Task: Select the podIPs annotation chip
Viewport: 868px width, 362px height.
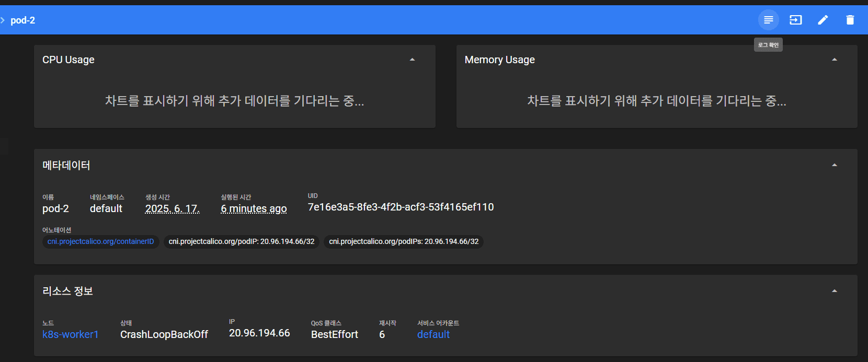Action: click(x=403, y=241)
